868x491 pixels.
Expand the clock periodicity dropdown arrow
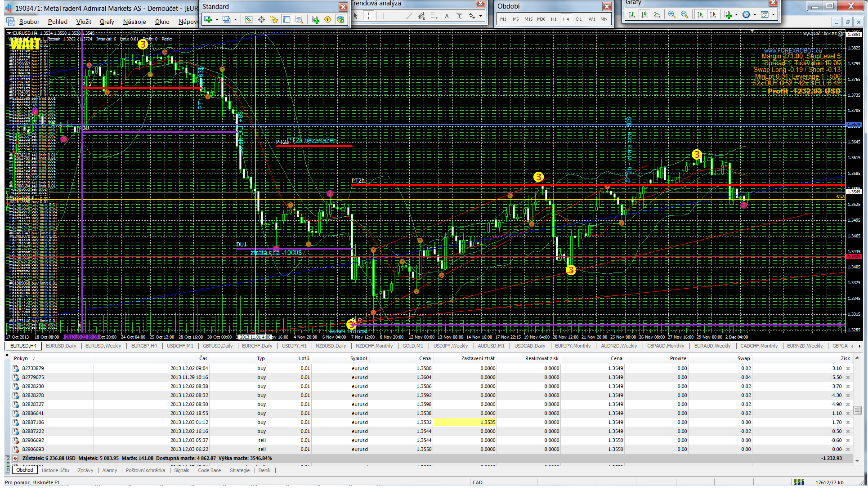[x=755, y=14]
